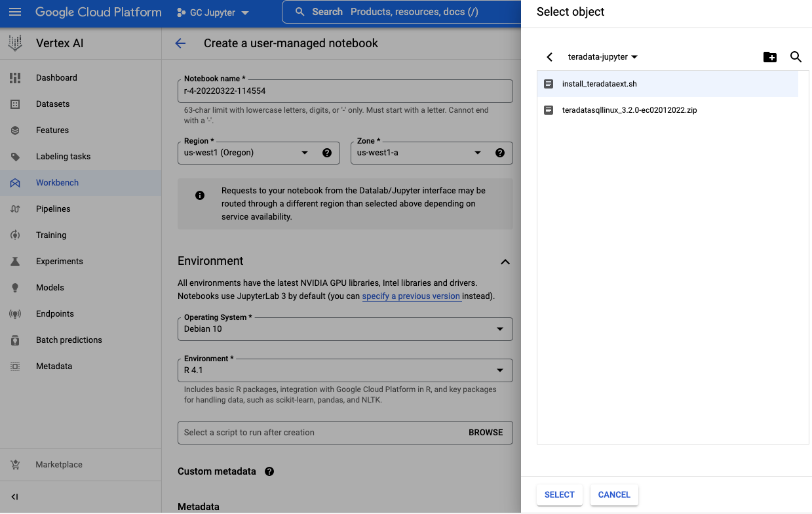Open Pipelines from the Vertex AI sidebar
Screen dimensions: 812x514
(x=15, y=208)
